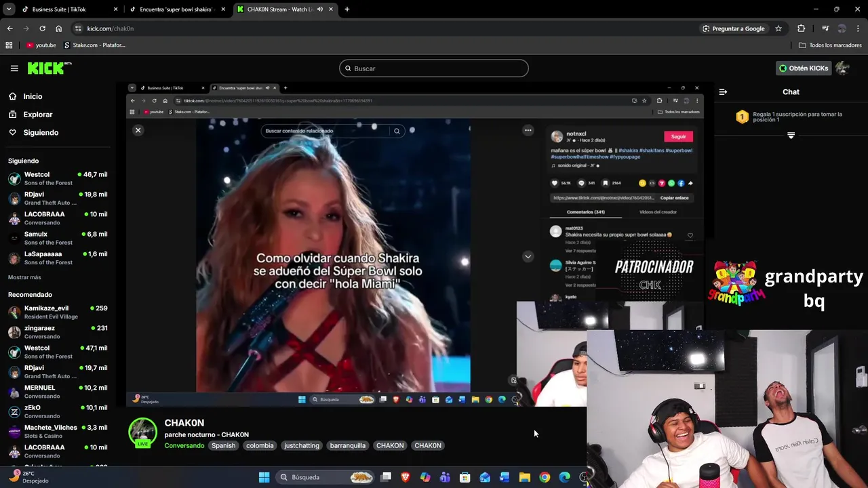Open Kamikaze_evil recommended channel

pyautogui.click(x=58, y=312)
